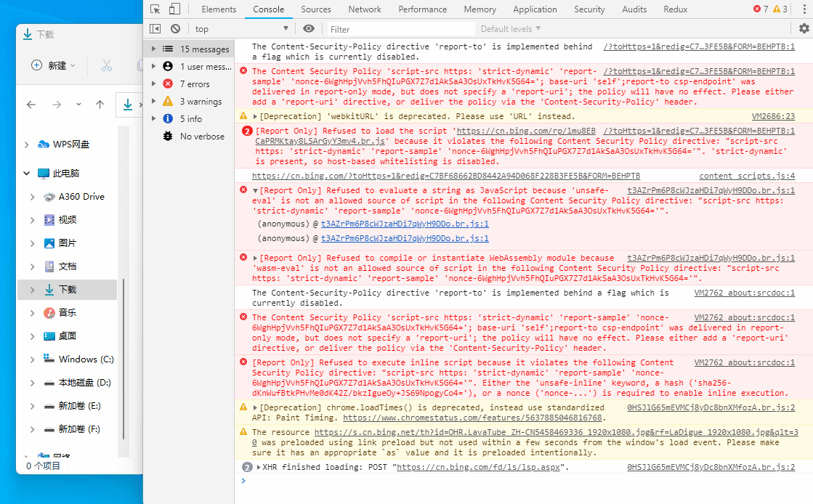The height and width of the screenshot is (504, 813).
Task: Select 视频 folder in explorer
Action: coord(68,220)
